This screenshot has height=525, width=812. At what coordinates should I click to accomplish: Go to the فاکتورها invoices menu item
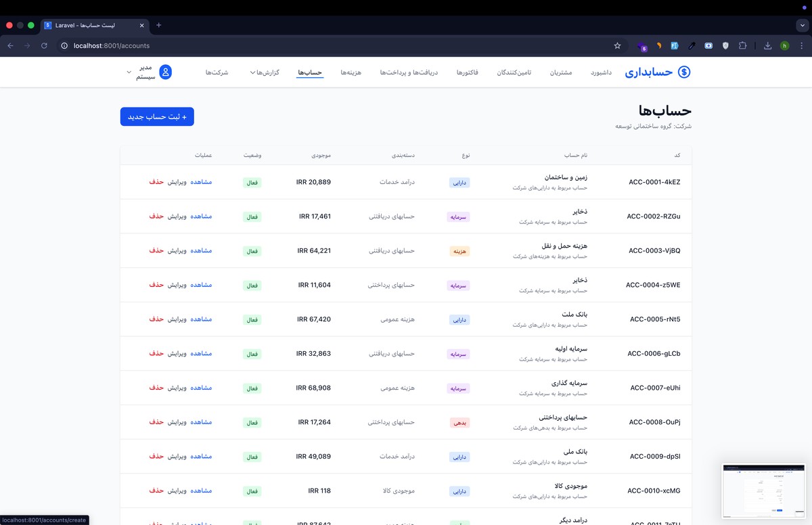coord(468,72)
